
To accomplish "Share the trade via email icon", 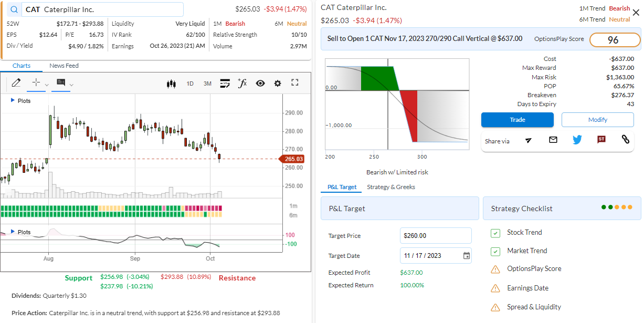I will (553, 140).
